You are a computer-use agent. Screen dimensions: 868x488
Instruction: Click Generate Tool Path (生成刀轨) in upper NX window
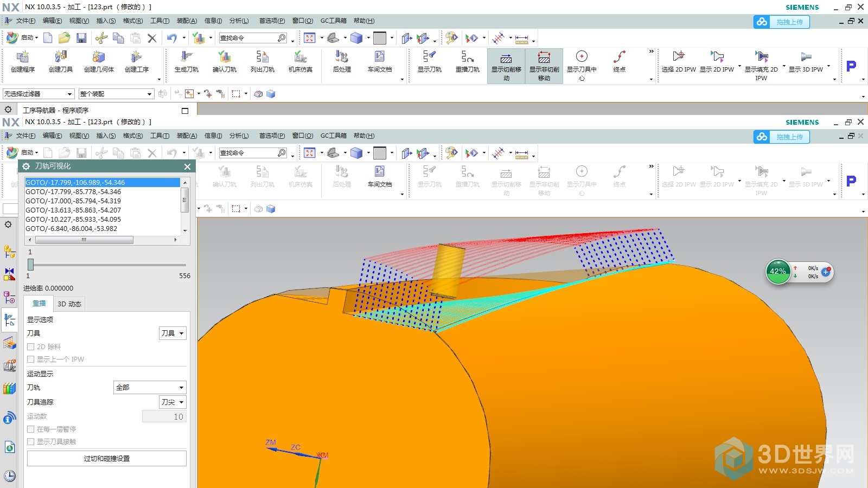[x=187, y=61]
